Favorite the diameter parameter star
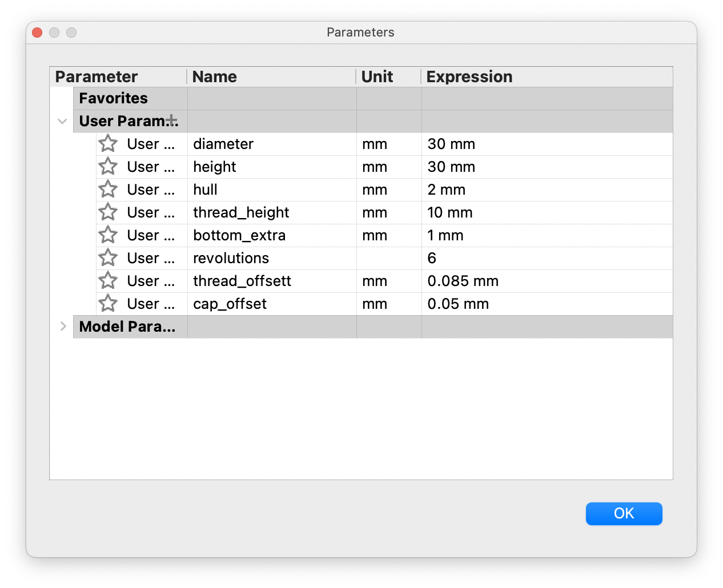 tap(108, 144)
